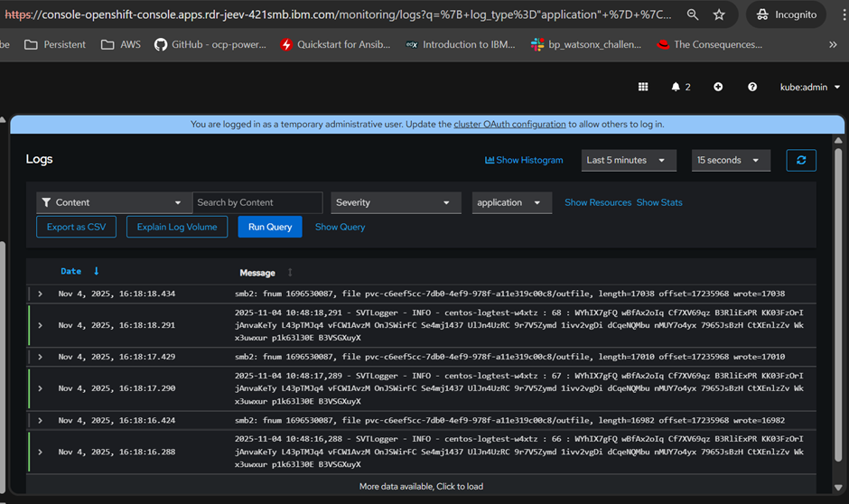Open the help question mark icon

click(752, 87)
